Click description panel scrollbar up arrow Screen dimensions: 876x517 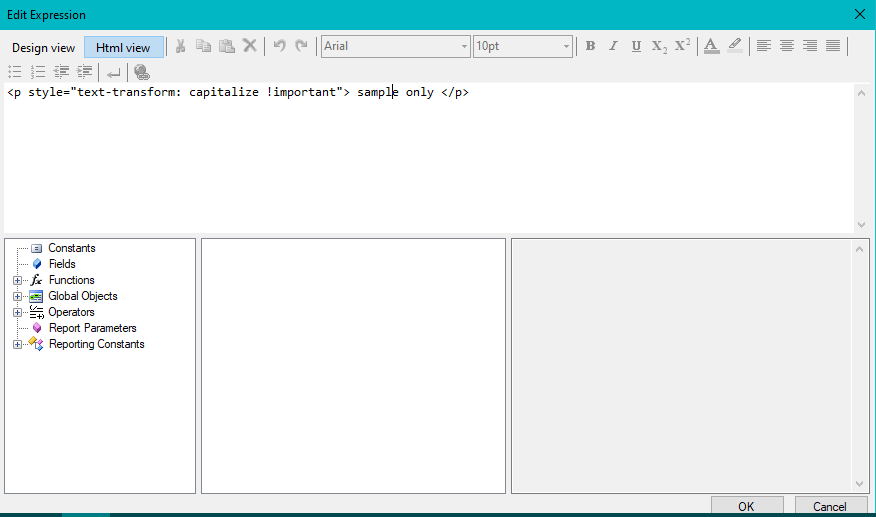pos(860,249)
